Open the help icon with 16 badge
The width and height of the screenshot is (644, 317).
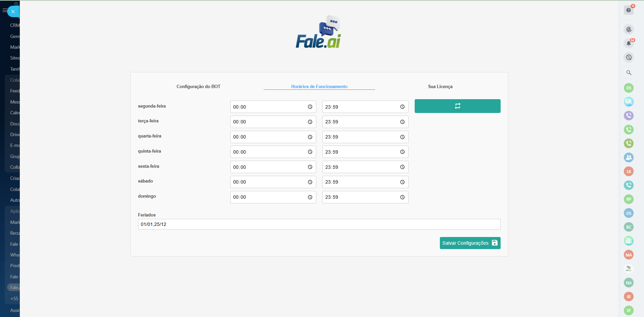coord(629,10)
